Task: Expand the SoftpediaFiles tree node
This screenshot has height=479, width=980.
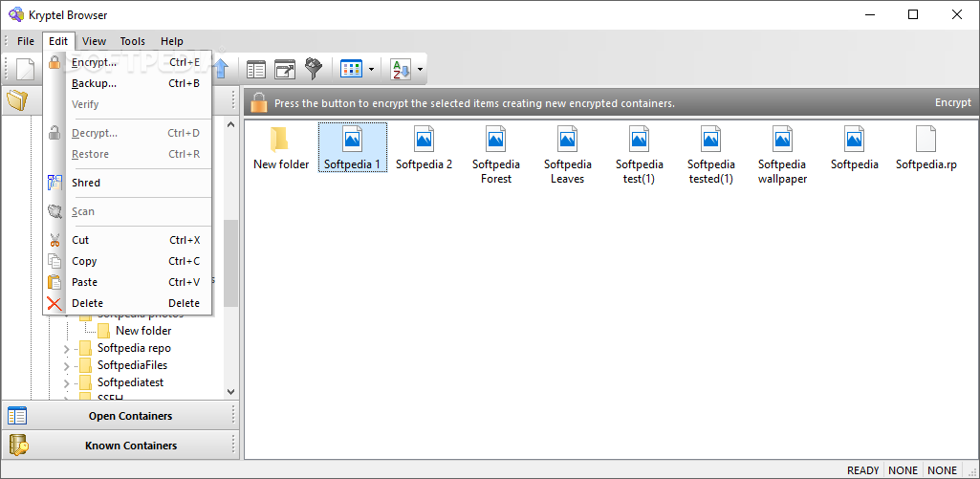Action: (x=67, y=366)
